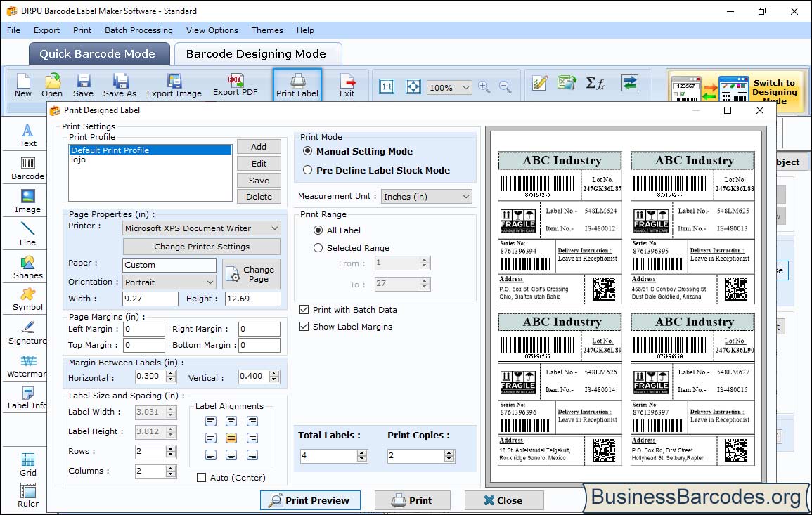The image size is (812, 515).
Task: Click the zoom out magnifier icon
Action: (505, 86)
